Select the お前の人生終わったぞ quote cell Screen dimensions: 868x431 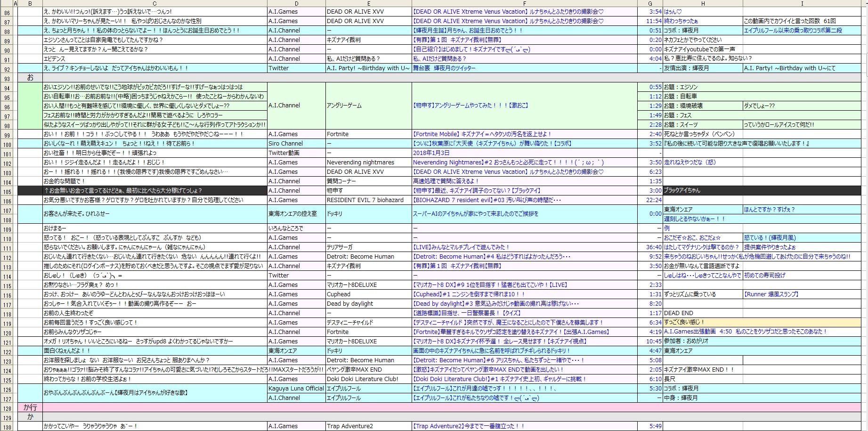click(154, 313)
